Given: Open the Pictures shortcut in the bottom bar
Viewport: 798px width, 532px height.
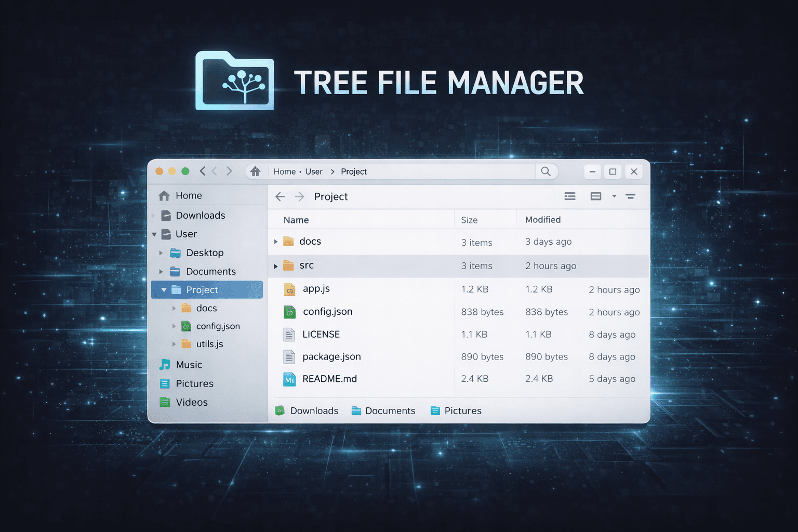Looking at the screenshot, I should click(x=456, y=410).
